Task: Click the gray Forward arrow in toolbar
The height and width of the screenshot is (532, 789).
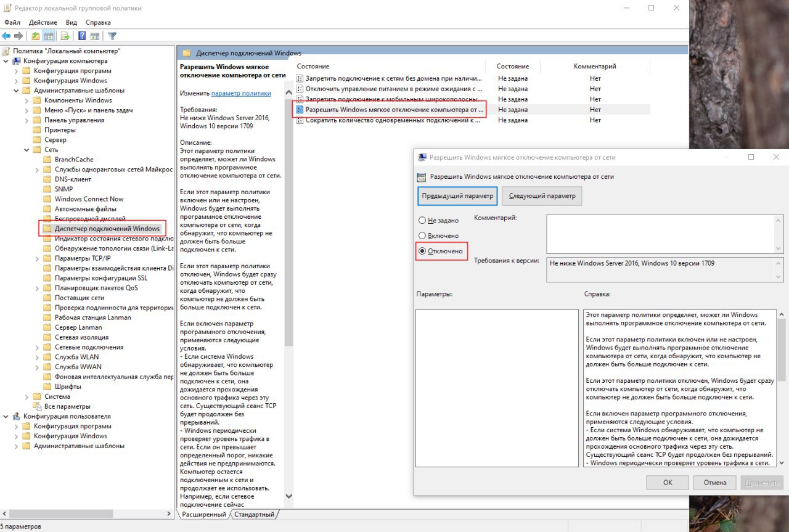Action: tap(18, 36)
